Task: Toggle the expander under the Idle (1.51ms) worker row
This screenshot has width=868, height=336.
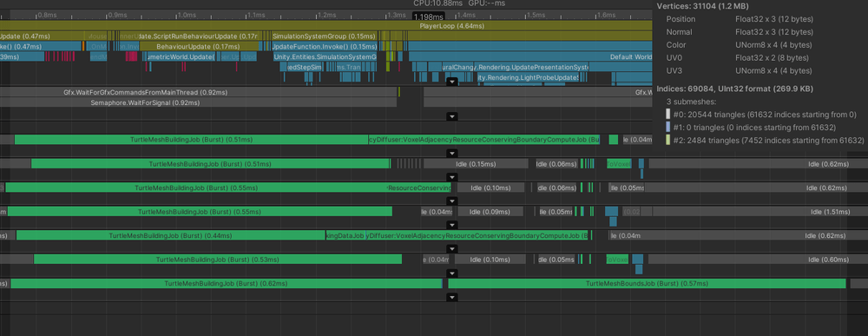Action: [452, 225]
